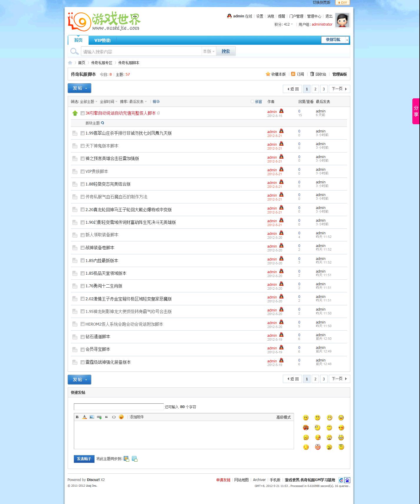Select checkbox for 钻石通道脚本 thread
The width and height of the screenshot is (420, 504).
pos(82,337)
